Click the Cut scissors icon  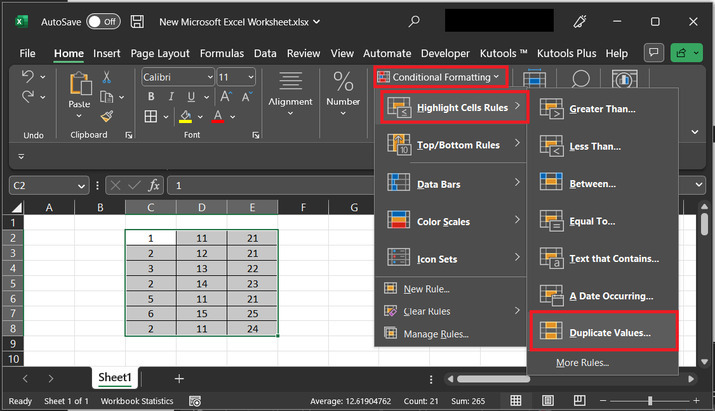pos(107,77)
